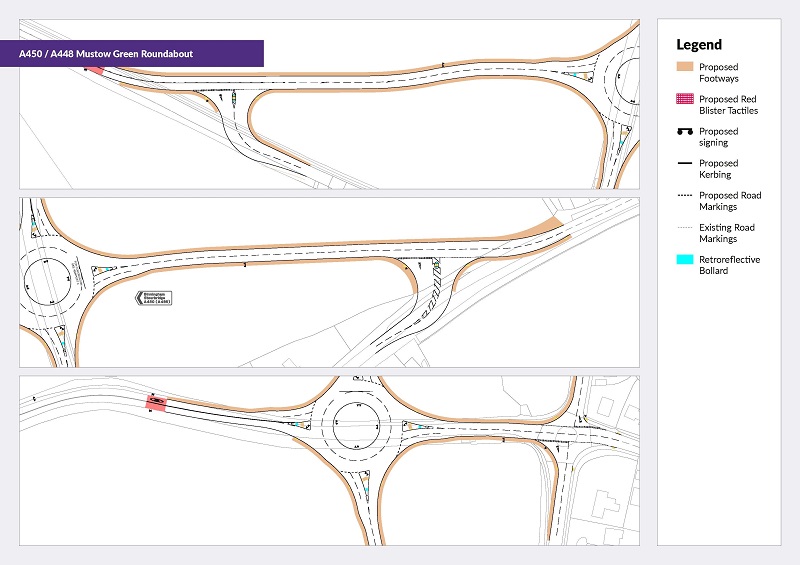This screenshot has height=565, width=800.
Task: Click the center of the bottom panel roundabout
Action: (354, 424)
